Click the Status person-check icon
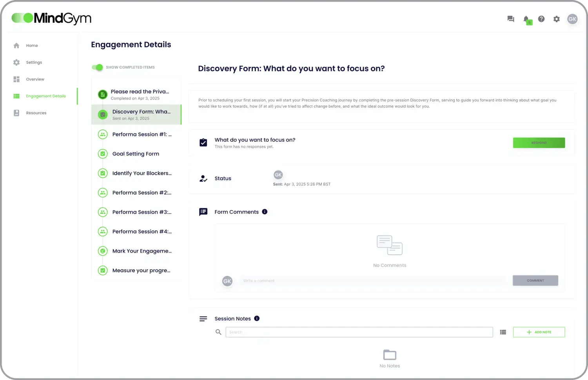The height and width of the screenshot is (380, 588). [203, 179]
